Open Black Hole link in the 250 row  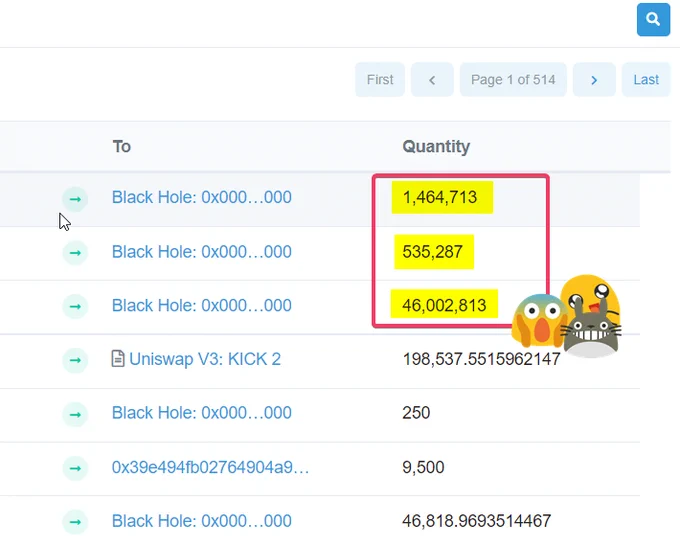pos(202,413)
